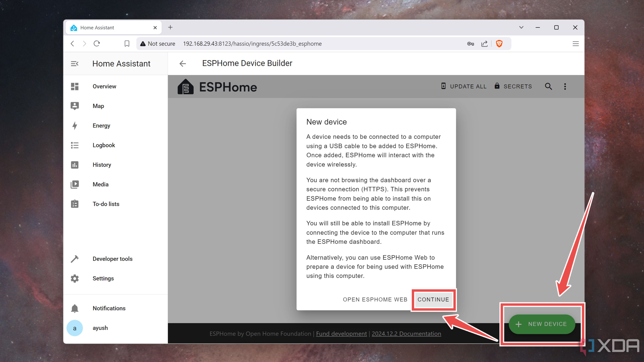Click the share icon in address bar
The height and width of the screenshot is (362, 644).
(485, 44)
